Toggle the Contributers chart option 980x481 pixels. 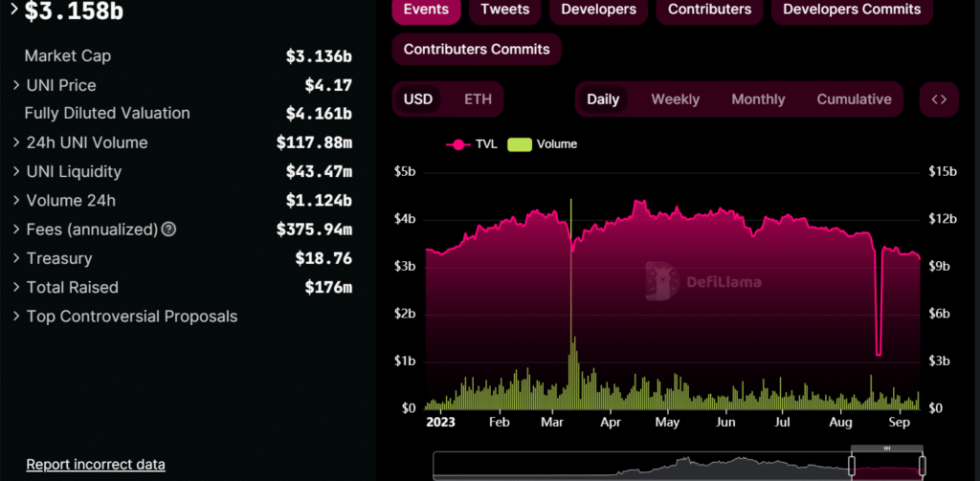coord(709,10)
